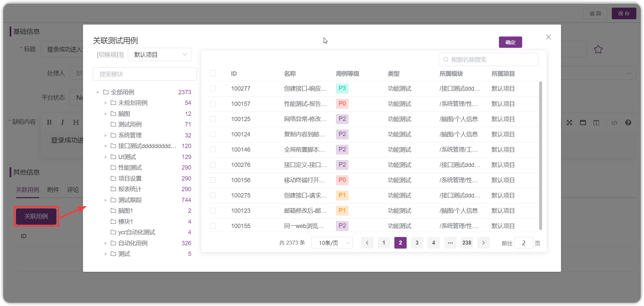This screenshot has width=644, height=306.
Task: Click the 前往 page number input
Action: pyautogui.click(x=523, y=243)
